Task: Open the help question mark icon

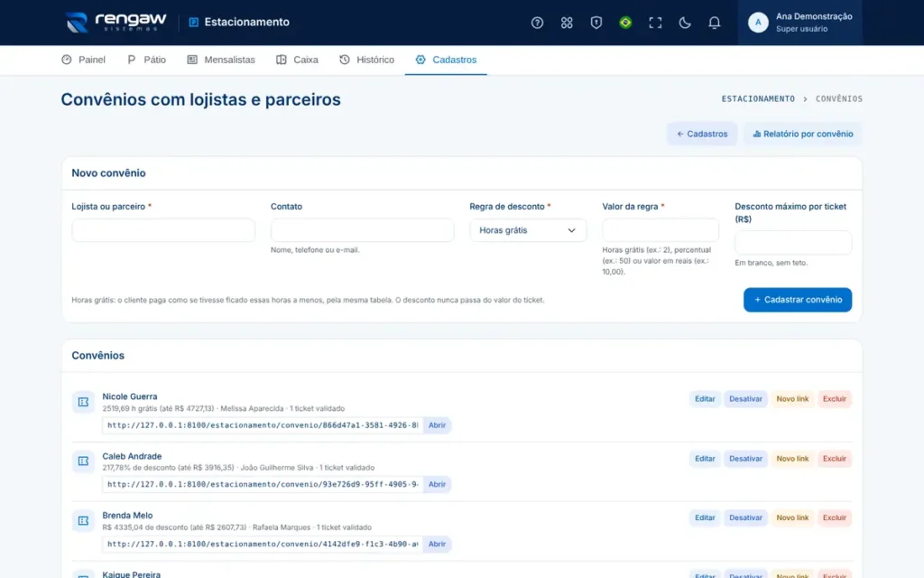Action: (537, 23)
